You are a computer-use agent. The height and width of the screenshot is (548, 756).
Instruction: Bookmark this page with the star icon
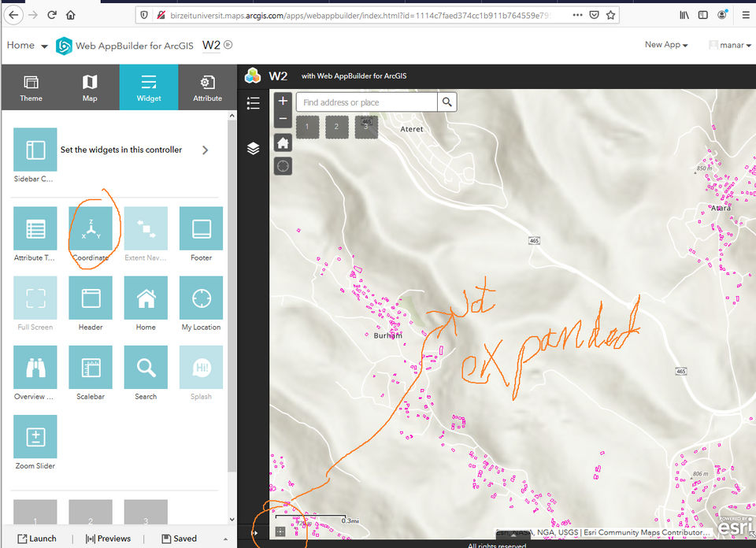(610, 15)
